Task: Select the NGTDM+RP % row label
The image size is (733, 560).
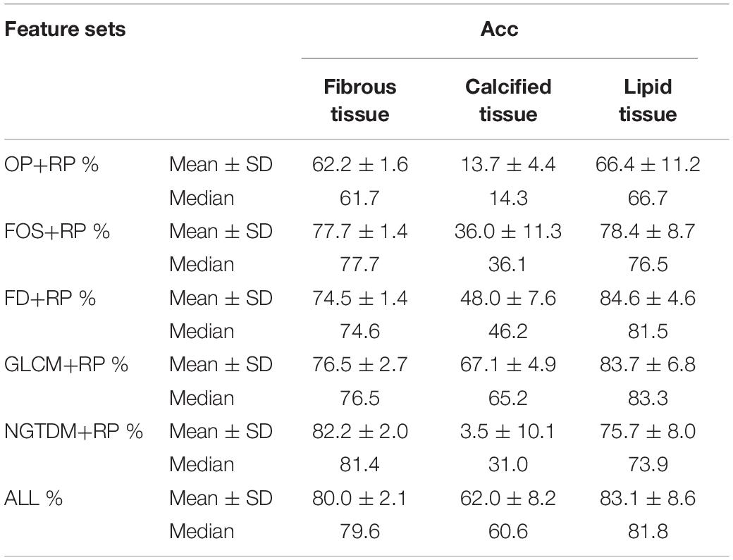Action: pyautogui.click(x=73, y=431)
